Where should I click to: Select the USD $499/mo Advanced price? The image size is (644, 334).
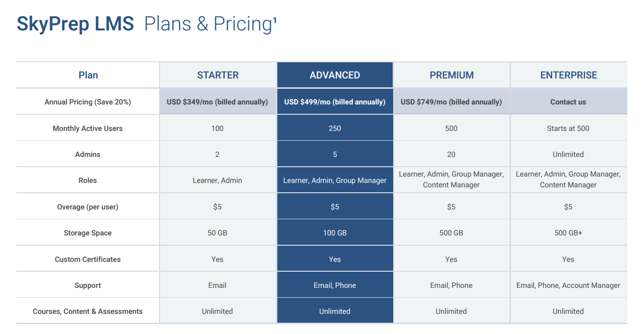point(335,102)
